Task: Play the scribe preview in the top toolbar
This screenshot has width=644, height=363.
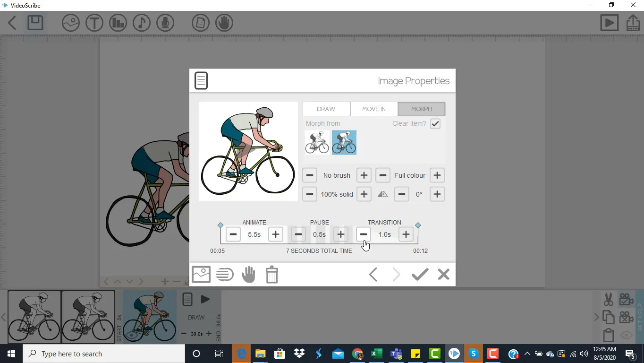Action: coord(610,23)
